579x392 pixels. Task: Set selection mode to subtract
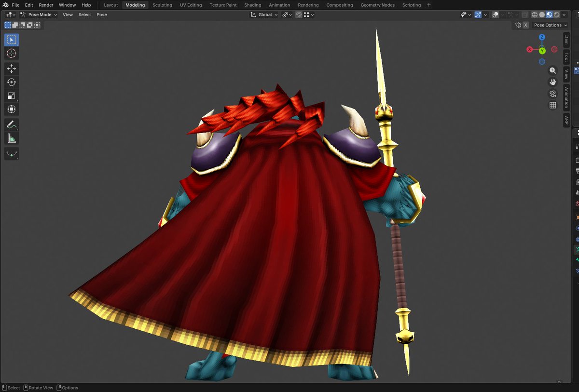22,25
